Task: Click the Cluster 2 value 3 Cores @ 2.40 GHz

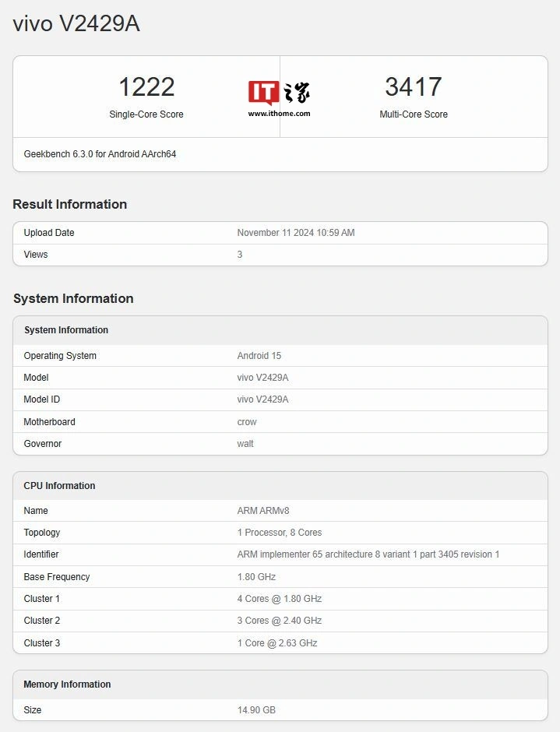Action: pos(279,621)
